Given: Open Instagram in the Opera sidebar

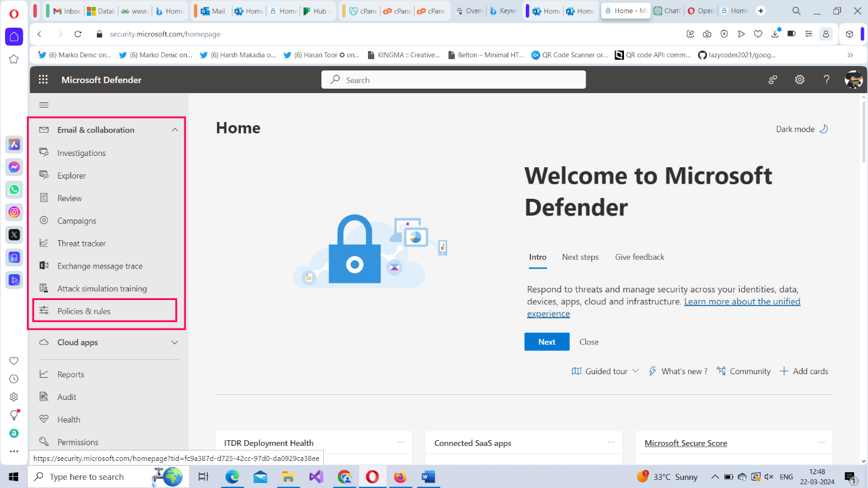Looking at the screenshot, I should click(x=14, y=213).
